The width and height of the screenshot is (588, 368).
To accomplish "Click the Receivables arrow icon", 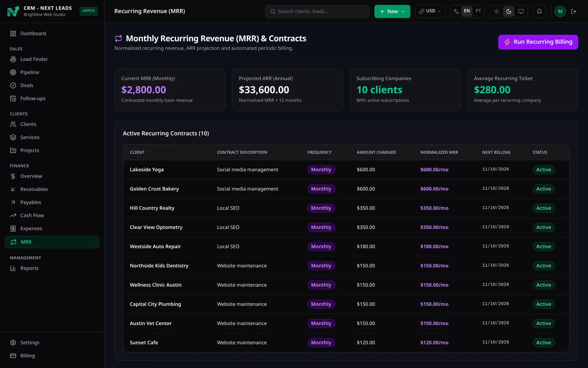I will (x=13, y=189).
